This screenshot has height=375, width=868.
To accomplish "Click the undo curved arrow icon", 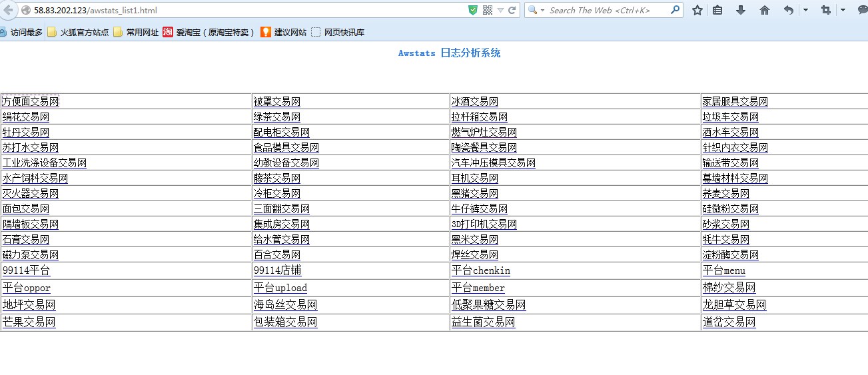I will (789, 10).
